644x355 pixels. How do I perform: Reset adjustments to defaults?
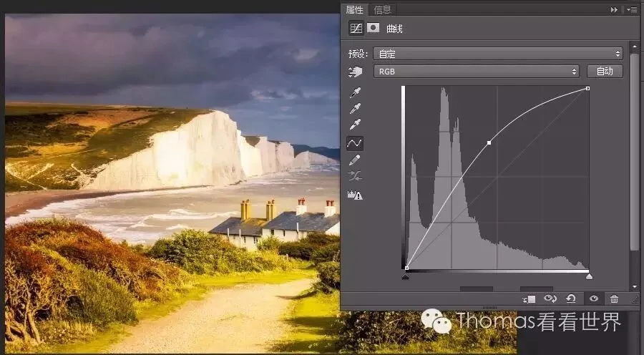point(571,298)
